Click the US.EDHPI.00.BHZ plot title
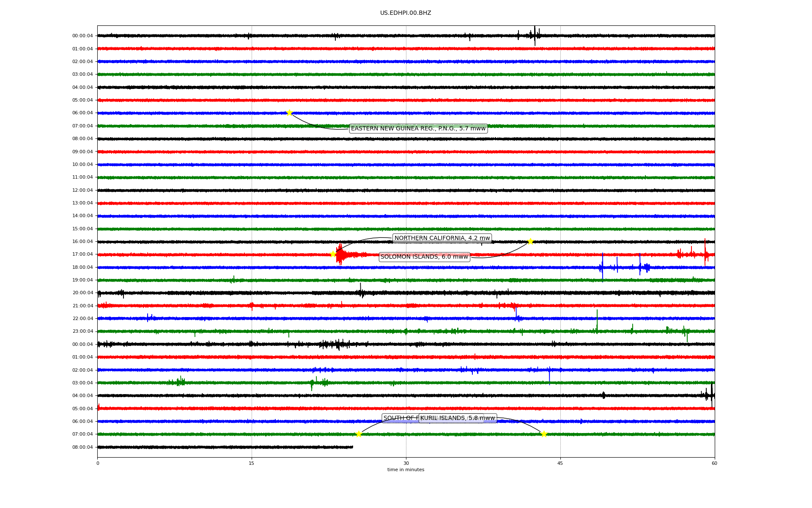The width and height of the screenshot is (812, 508). point(406,13)
